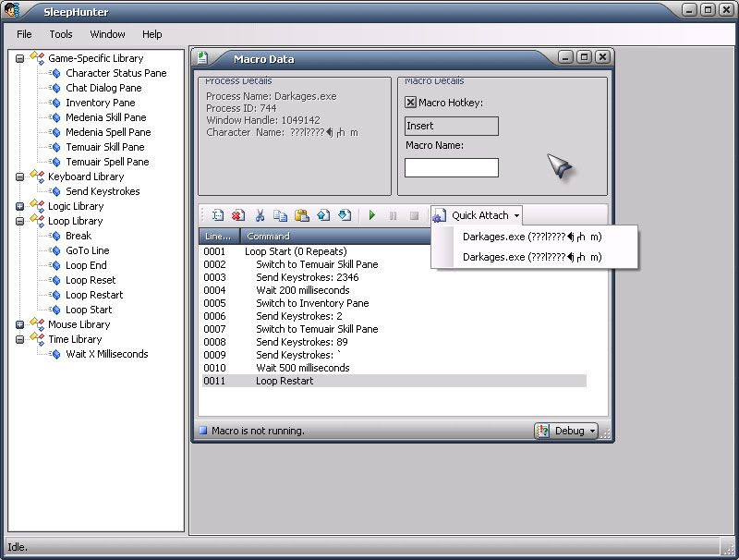The width and height of the screenshot is (739, 560).
Task: Select the Loop Start tree item
Action: [x=89, y=310]
